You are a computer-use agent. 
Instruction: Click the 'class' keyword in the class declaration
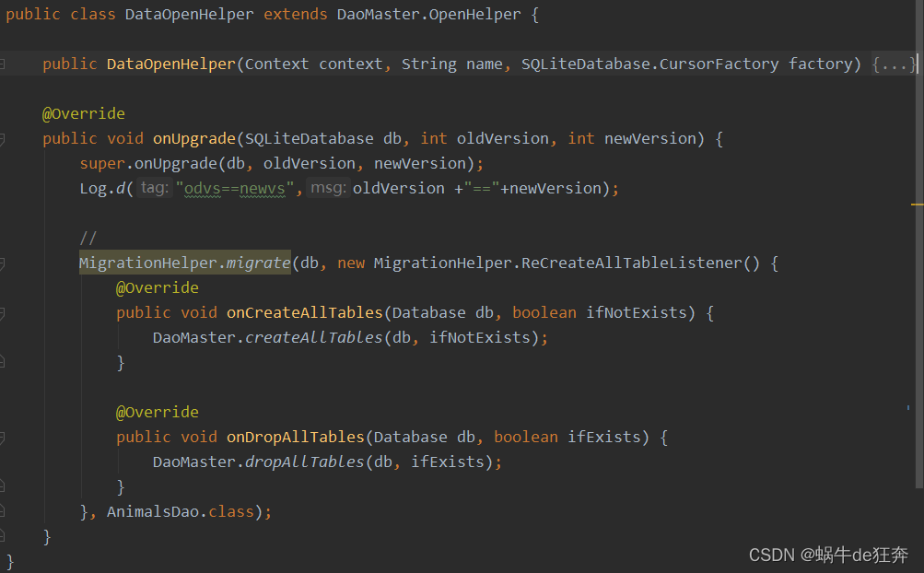(x=93, y=14)
